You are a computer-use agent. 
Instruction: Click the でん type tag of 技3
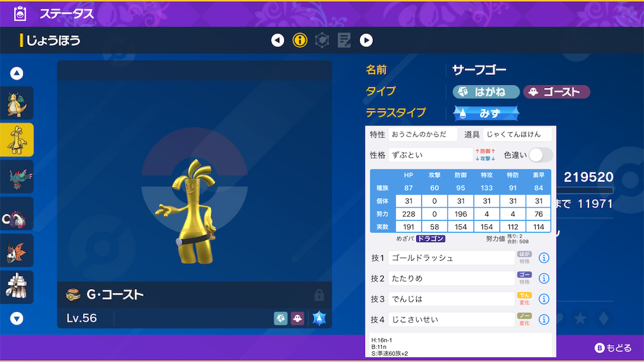(525, 295)
